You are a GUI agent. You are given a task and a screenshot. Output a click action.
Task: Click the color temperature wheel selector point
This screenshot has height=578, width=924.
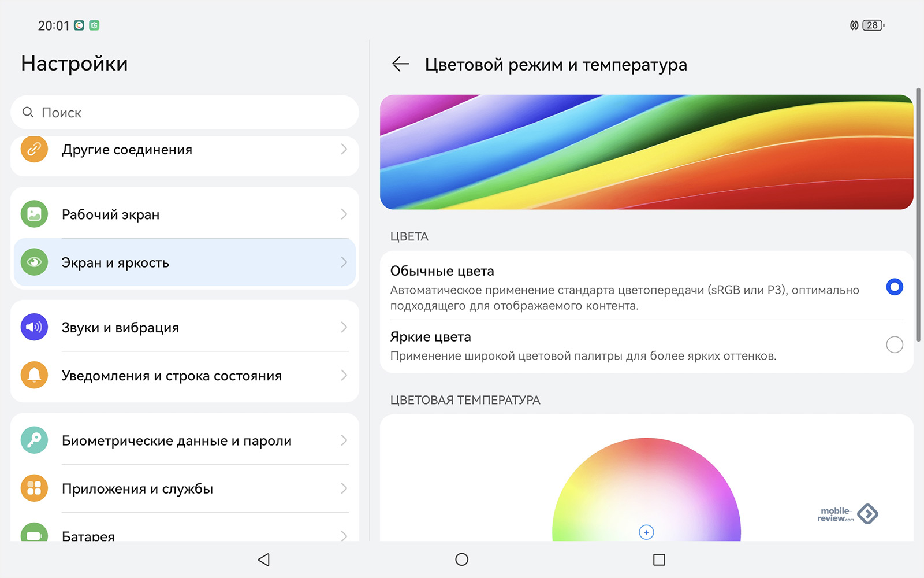tap(646, 532)
